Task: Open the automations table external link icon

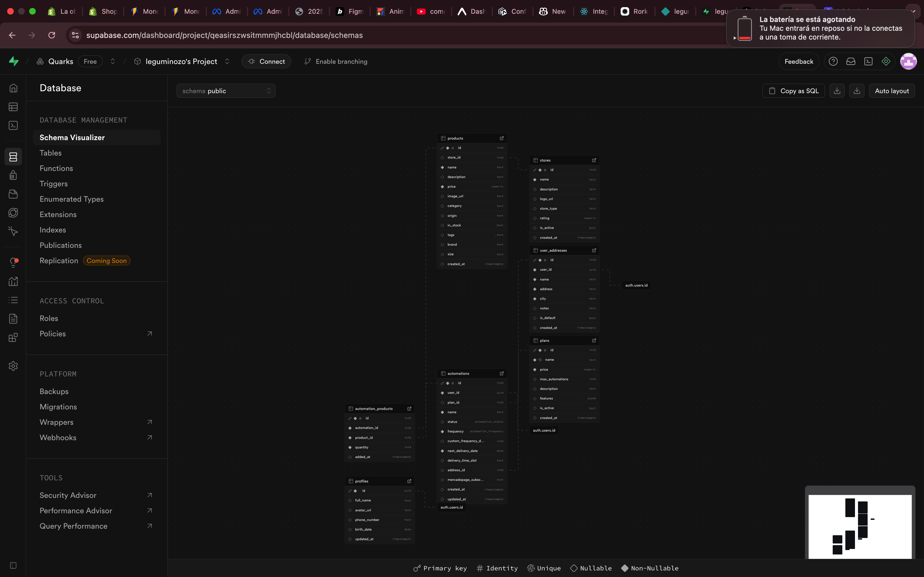Action: pyautogui.click(x=502, y=373)
